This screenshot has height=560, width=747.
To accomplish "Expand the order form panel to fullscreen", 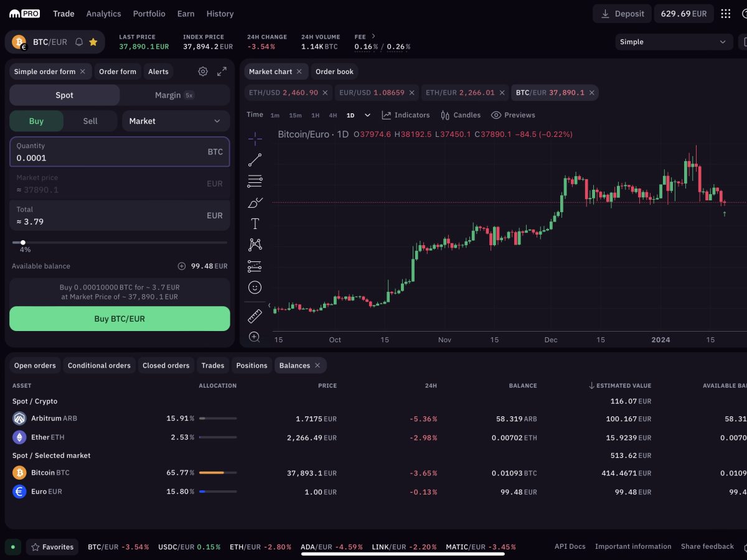I will pyautogui.click(x=222, y=72).
